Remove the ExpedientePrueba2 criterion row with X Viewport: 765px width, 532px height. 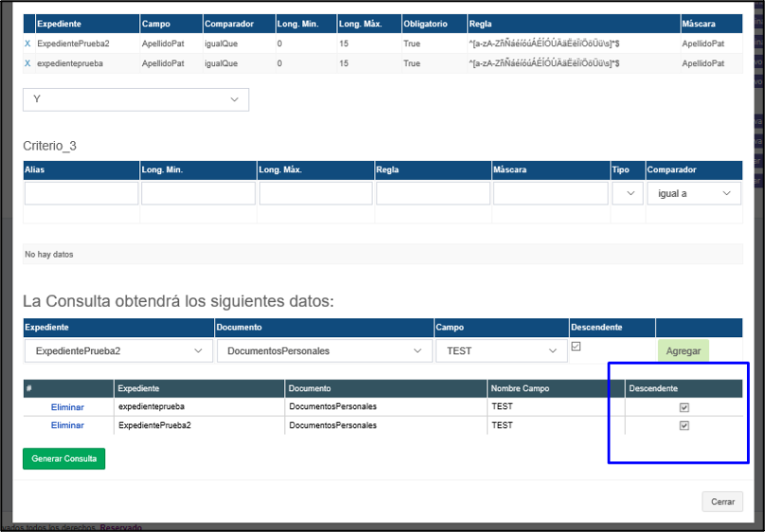pyautogui.click(x=27, y=44)
